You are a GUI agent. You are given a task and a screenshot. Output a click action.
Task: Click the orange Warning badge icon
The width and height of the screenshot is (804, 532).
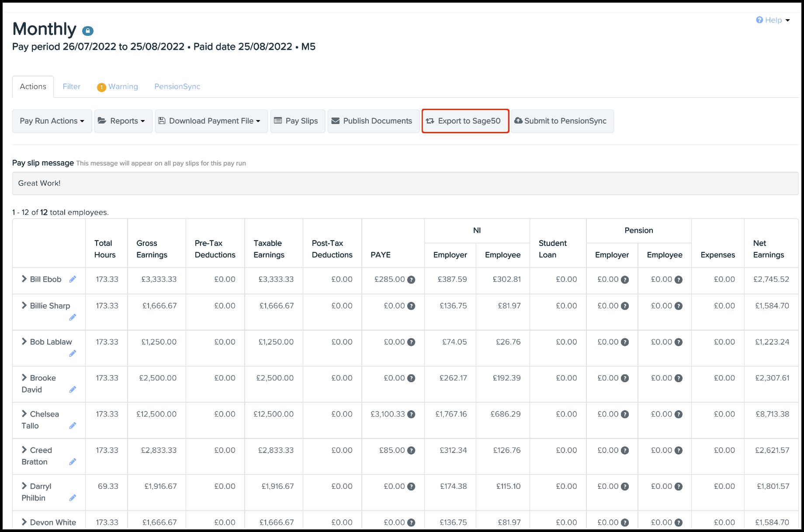pyautogui.click(x=101, y=87)
